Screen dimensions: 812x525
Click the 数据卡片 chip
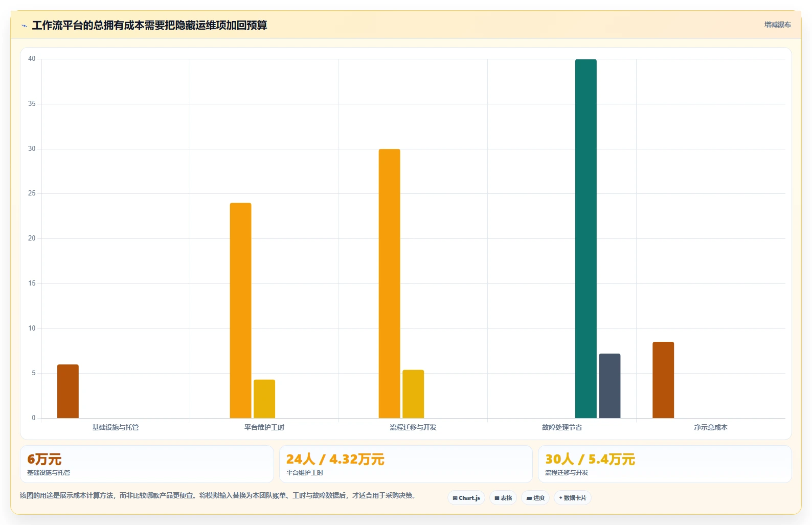[x=573, y=498]
